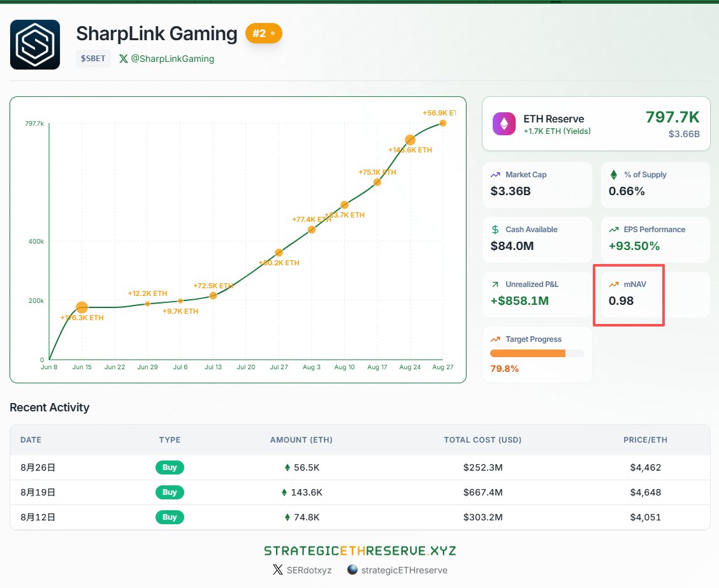Open the @SharpLinkGaming X profile link
719x588 pixels.
[172, 59]
